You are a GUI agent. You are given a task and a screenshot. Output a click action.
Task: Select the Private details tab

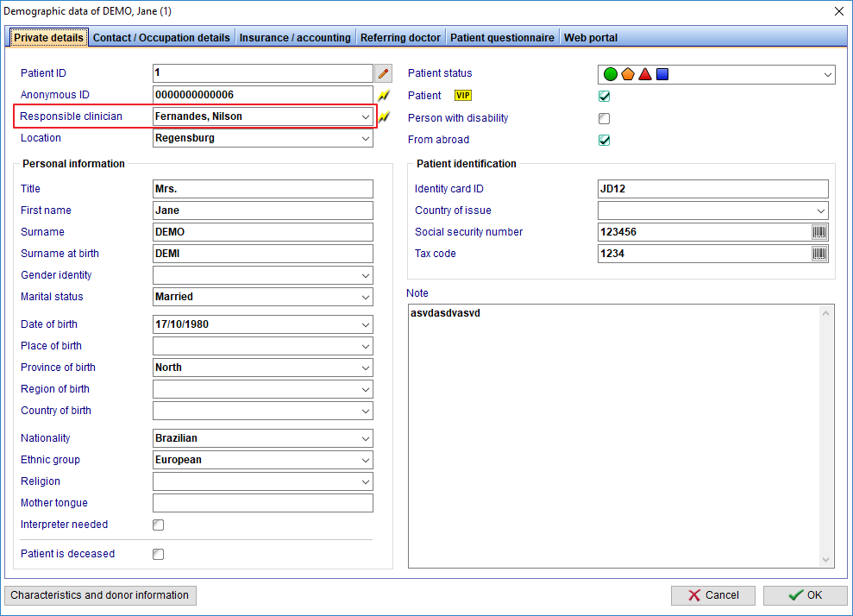[49, 38]
